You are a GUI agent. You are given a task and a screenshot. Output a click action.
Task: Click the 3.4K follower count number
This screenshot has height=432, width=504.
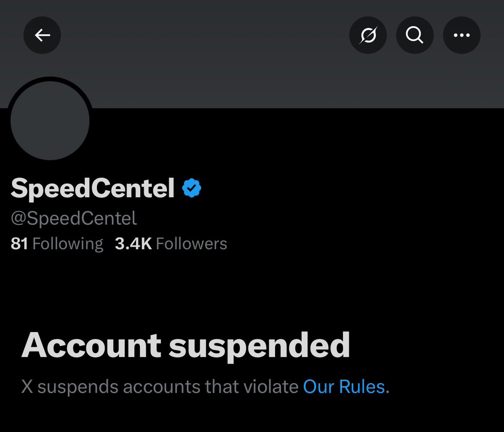tap(133, 243)
